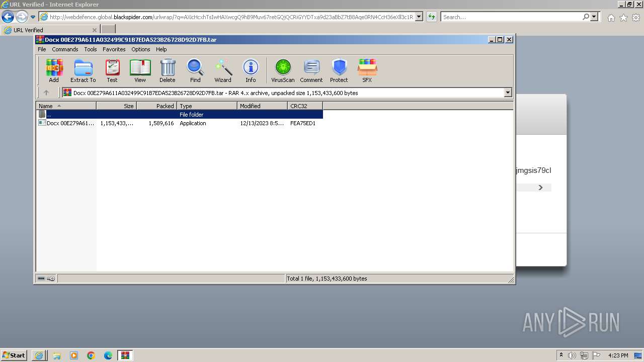Viewport: 644px width, 362px height.
Task: Open the View tool in WinRAR
Action: click(140, 71)
